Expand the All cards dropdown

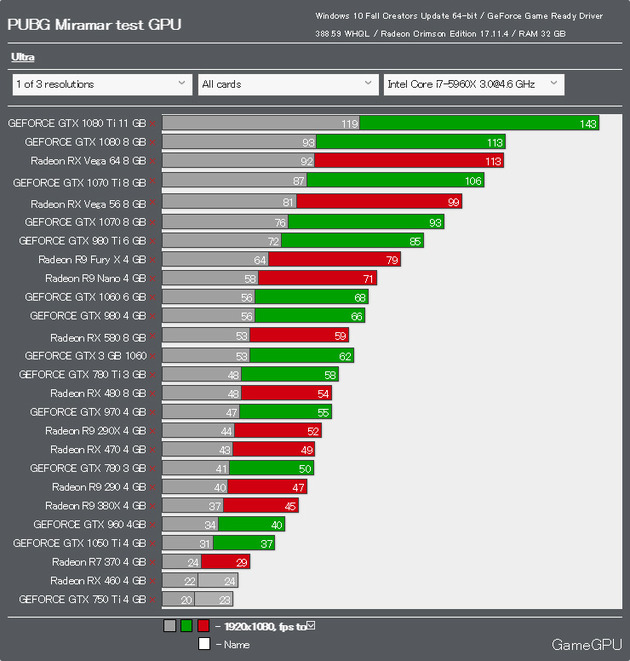click(288, 84)
